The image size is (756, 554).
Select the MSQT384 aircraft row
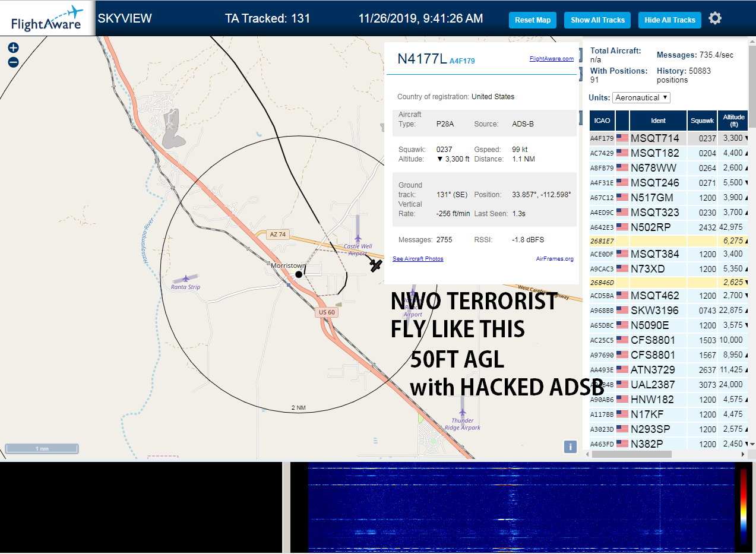click(669, 254)
